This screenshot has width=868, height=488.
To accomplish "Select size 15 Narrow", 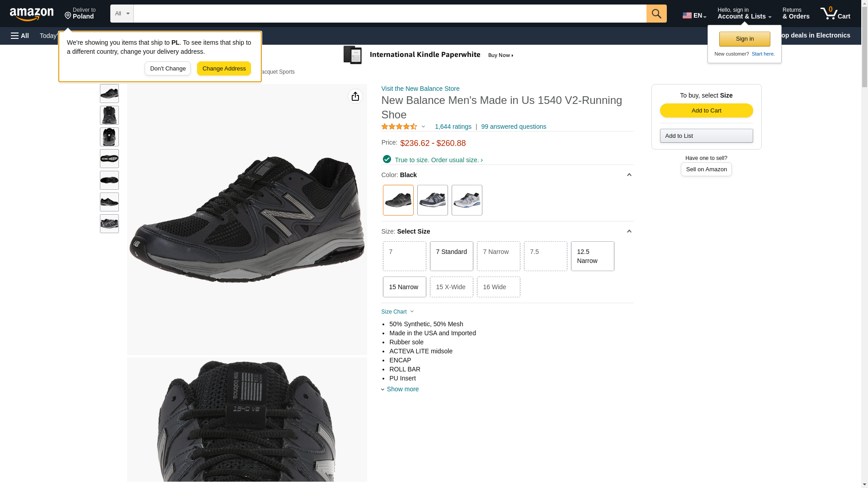I will pyautogui.click(x=404, y=287).
